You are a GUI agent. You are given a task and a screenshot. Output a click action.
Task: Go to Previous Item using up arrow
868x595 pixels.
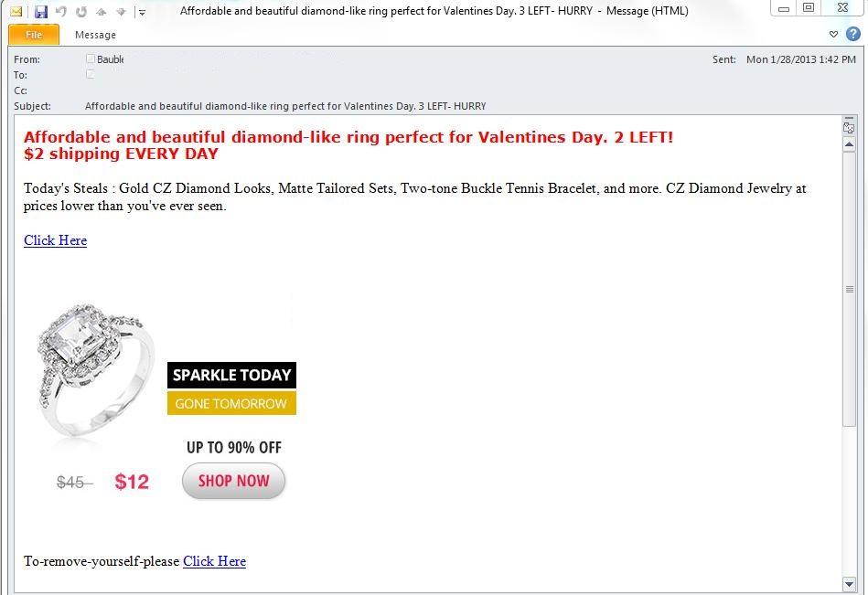[x=102, y=12]
